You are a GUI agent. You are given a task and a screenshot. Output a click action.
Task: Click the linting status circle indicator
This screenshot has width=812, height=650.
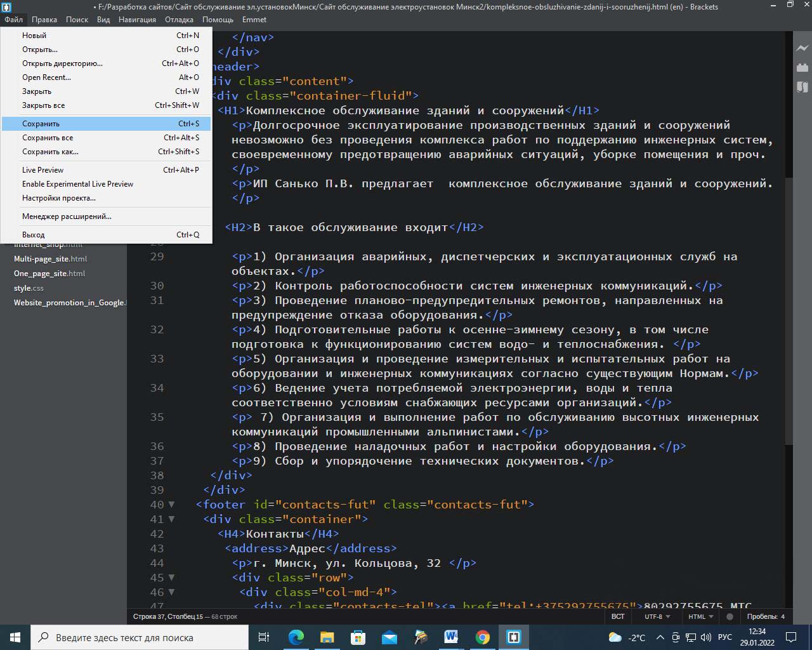click(x=730, y=616)
